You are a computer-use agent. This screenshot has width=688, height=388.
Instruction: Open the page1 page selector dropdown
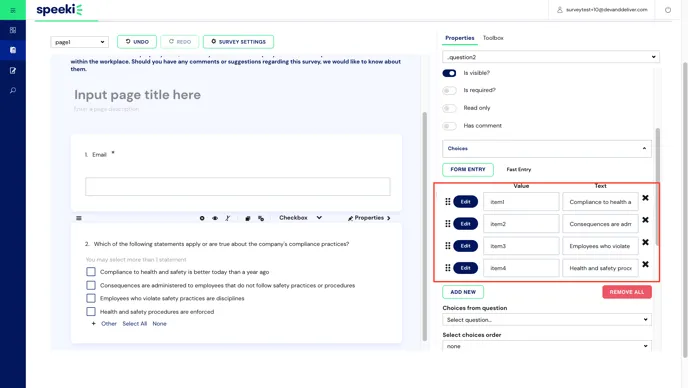tap(79, 42)
